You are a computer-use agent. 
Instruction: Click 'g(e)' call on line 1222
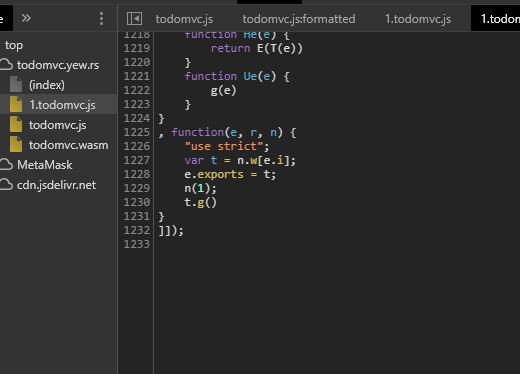point(223,91)
